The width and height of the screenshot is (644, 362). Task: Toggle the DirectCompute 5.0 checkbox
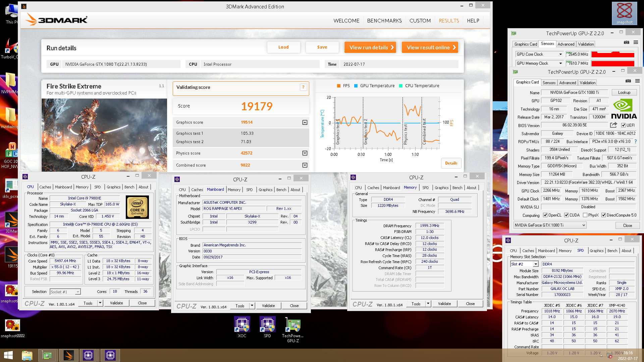pyautogui.click(x=603, y=215)
